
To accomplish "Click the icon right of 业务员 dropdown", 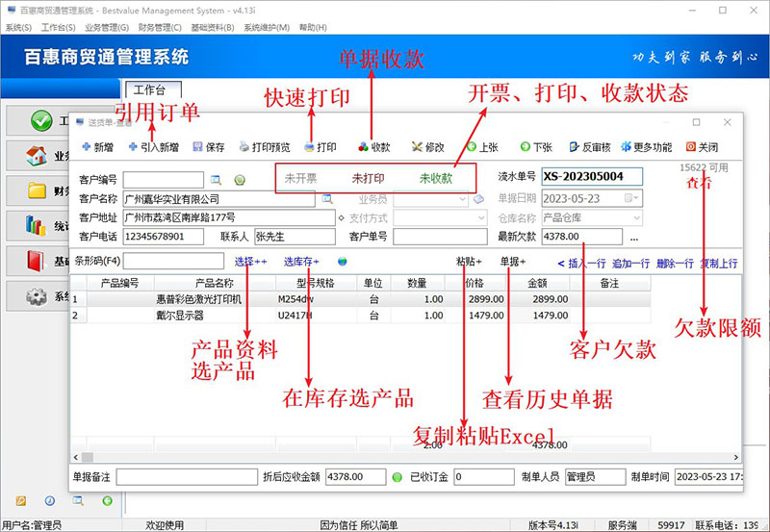I will (478, 199).
